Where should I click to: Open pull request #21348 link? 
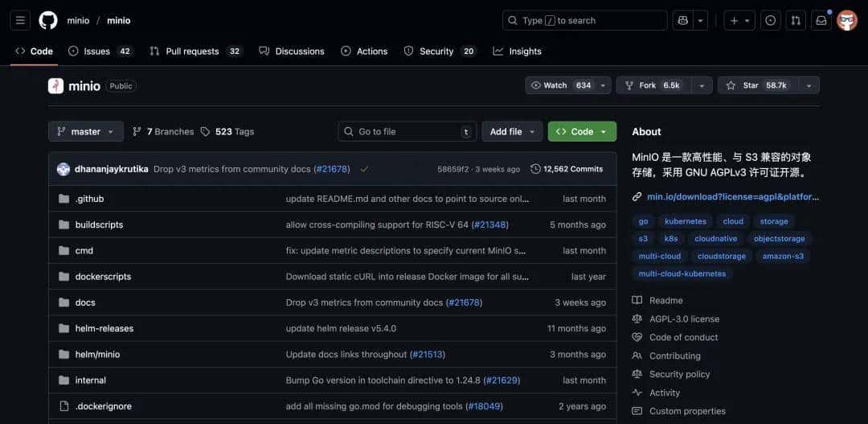(490, 224)
